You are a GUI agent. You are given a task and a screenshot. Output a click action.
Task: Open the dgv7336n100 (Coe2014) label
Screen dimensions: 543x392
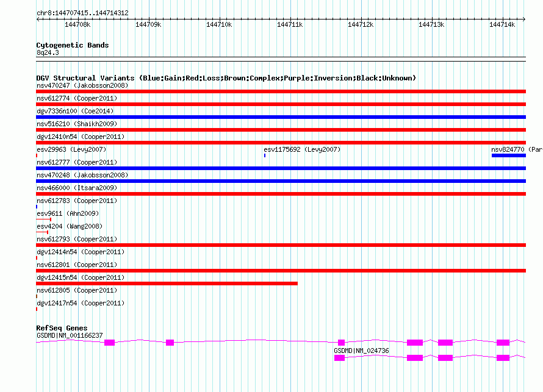(75, 111)
